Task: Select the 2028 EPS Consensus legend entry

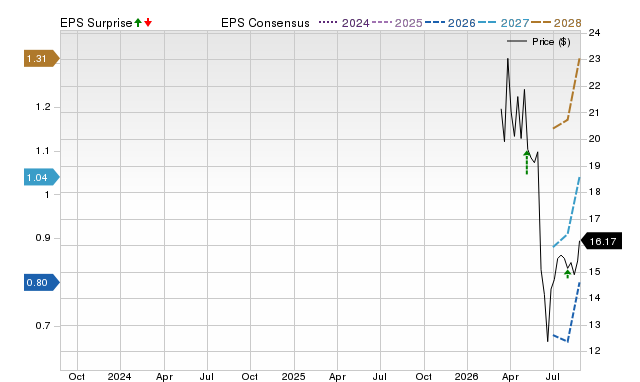Action: coord(556,23)
